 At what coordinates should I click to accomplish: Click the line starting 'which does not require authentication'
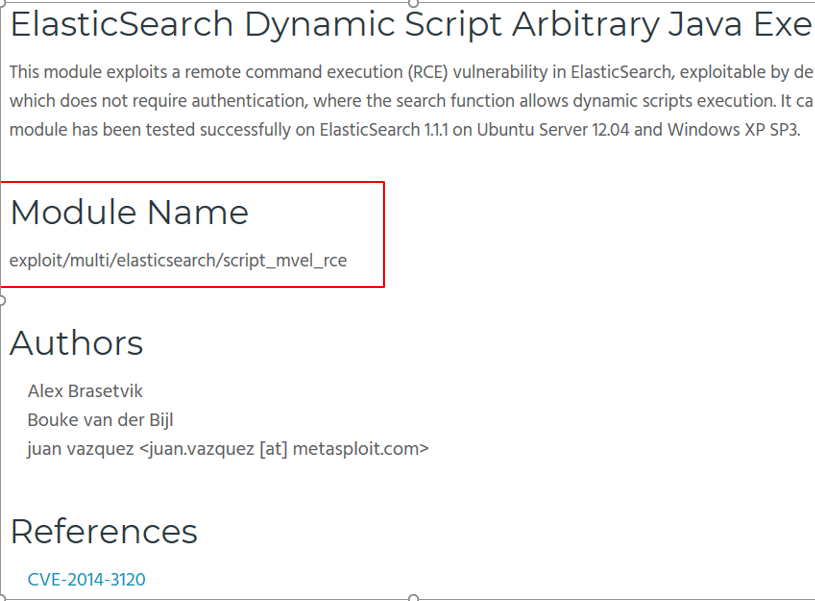pyautogui.click(x=412, y=101)
